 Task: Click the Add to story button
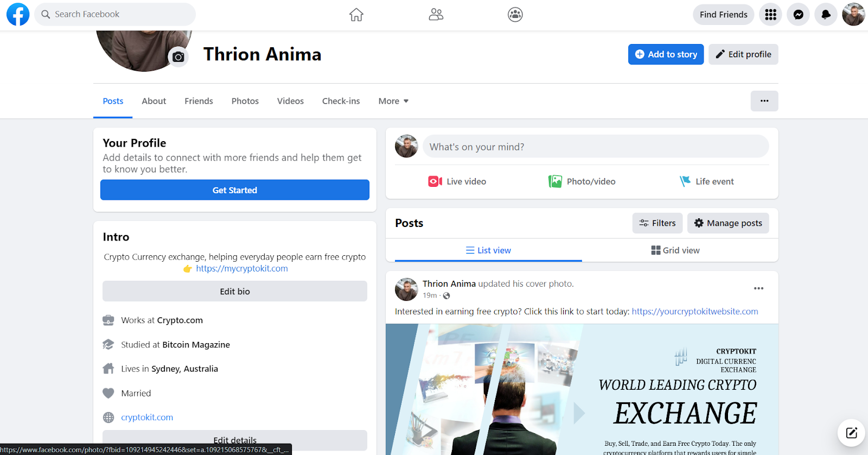tap(666, 54)
